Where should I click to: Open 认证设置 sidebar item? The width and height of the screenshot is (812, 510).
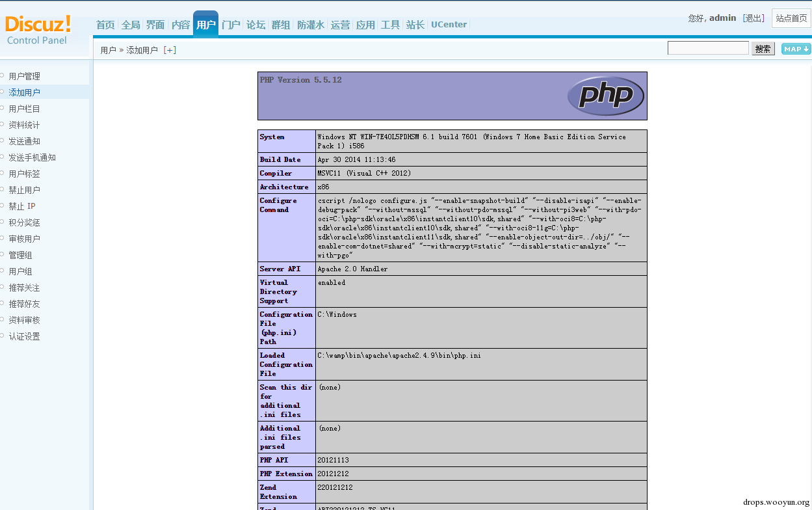pos(25,336)
